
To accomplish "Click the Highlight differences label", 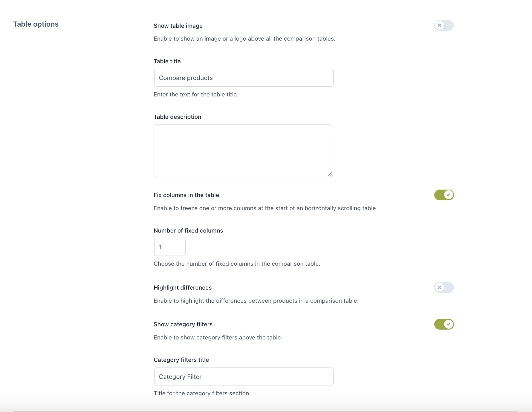I will pos(183,288).
